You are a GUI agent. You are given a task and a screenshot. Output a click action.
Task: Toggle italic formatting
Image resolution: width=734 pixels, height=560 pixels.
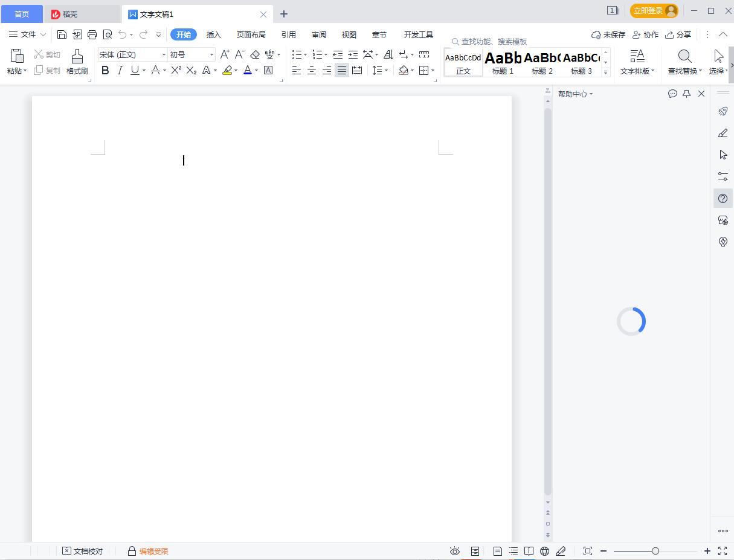(120, 70)
